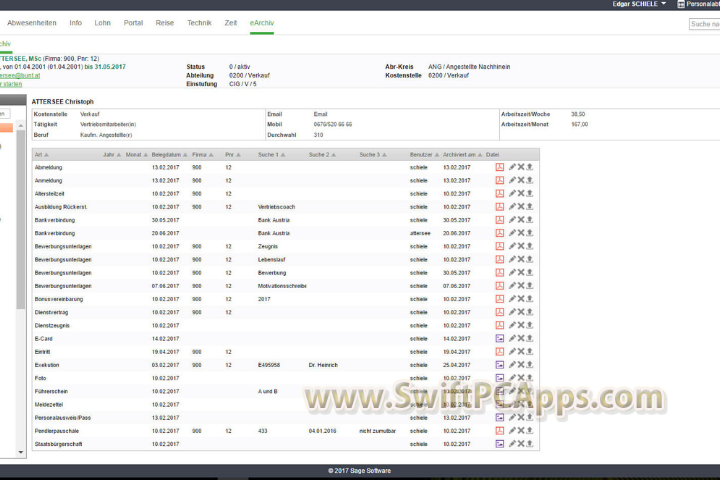This screenshot has height=480, width=720.
Task: Click the Foto row label
Action: pyautogui.click(x=40, y=378)
